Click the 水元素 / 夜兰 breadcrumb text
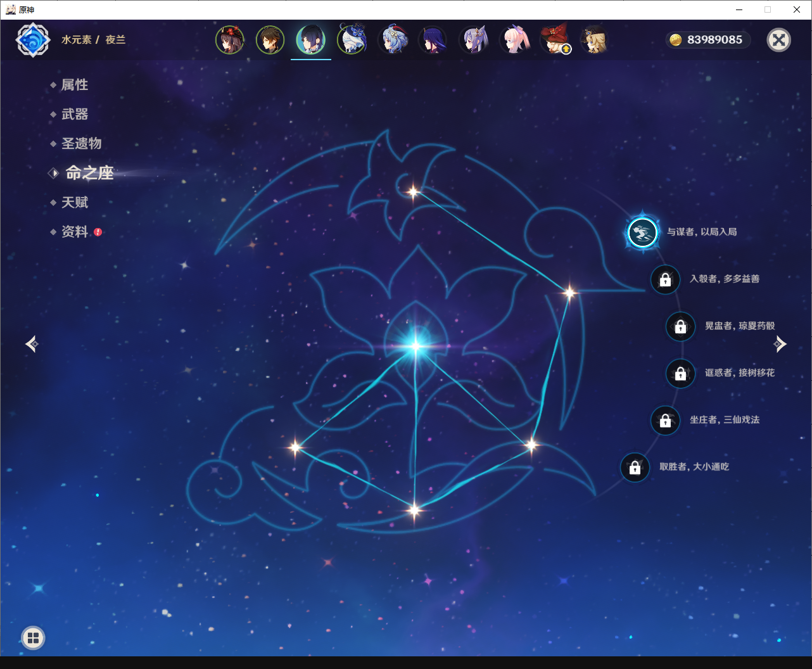The image size is (812, 669). click(93, 39)
